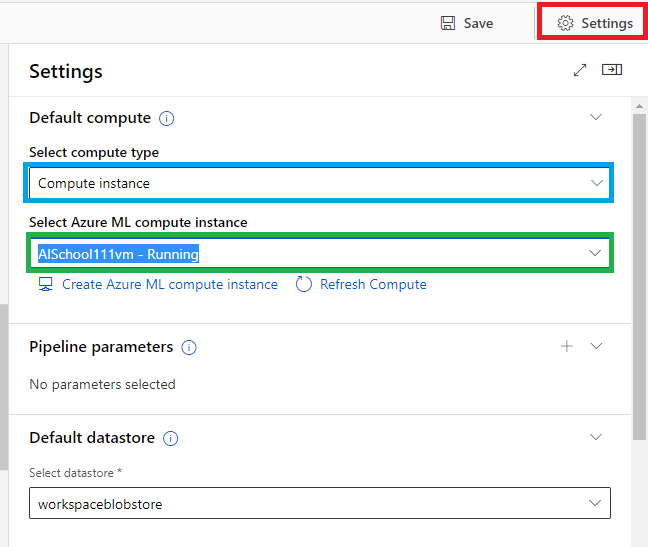Click the monitor icon beside Create Azure ML compute
Screen dimensions: 648x547
(x=45, y=284)
